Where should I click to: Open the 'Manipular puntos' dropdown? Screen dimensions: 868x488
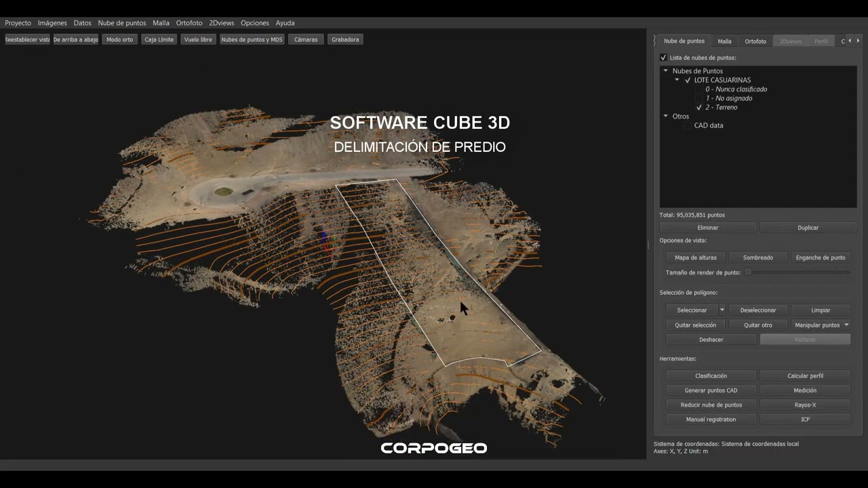pyautogui.click(x=821, y=325)
